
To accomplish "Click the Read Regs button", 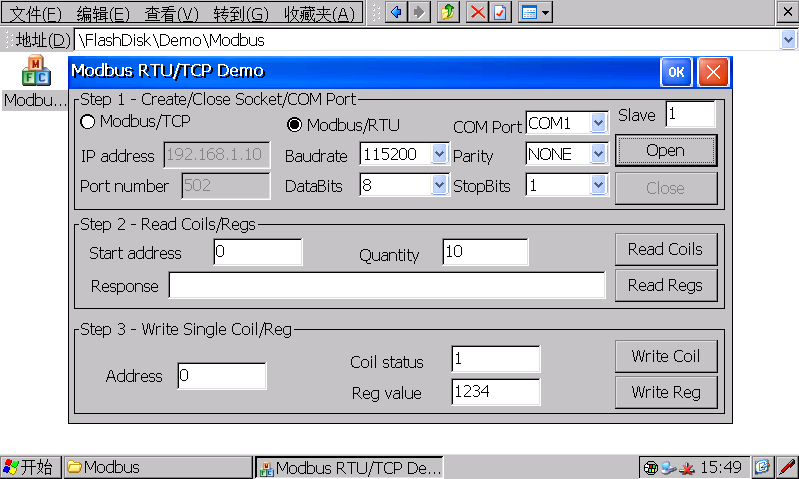I will pos(665,285).
